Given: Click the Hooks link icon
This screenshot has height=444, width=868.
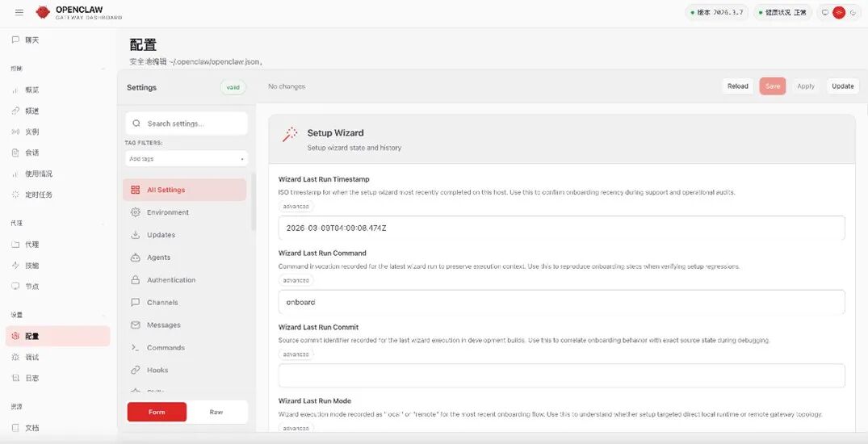Looking at the screenshot, I should (x=135, y=371).
